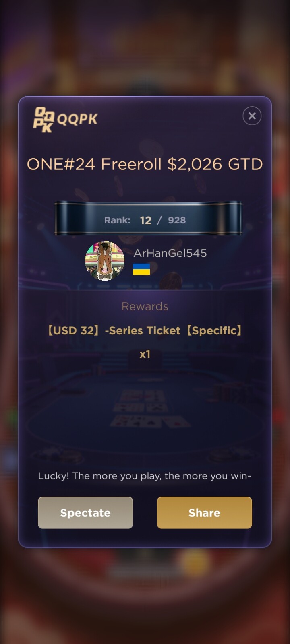Tap the x1 reward quantity
The height and width of the screenshot is (644, 290).
(x=145, y=354)
